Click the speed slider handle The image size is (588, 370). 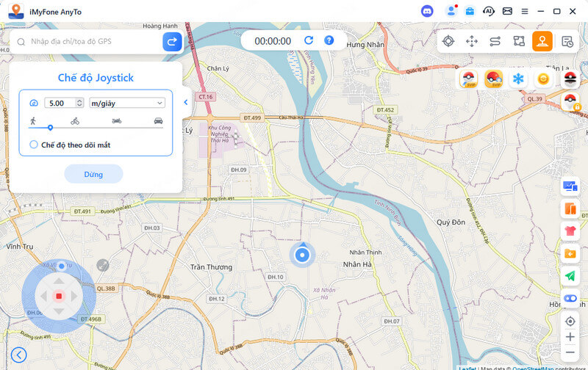click(x=50, y=128)
